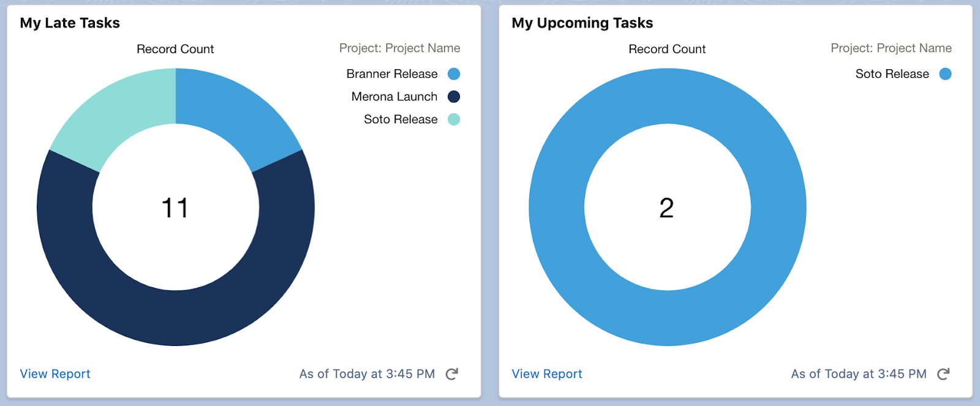Click the record count total 2
This screenshot has height=406, width=980.
[x=666, y=208]
